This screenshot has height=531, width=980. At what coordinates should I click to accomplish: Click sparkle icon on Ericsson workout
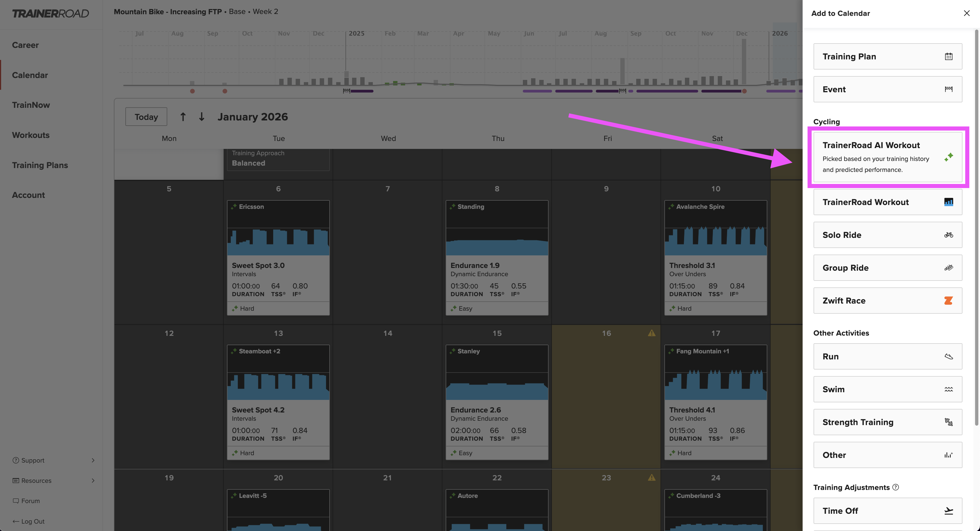pos(234,207)
